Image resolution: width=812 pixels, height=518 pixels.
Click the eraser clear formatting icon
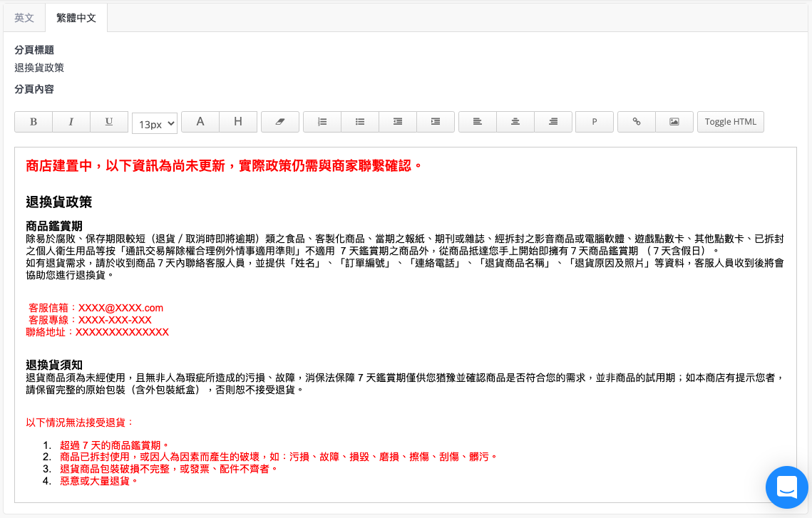coord(280,122)
